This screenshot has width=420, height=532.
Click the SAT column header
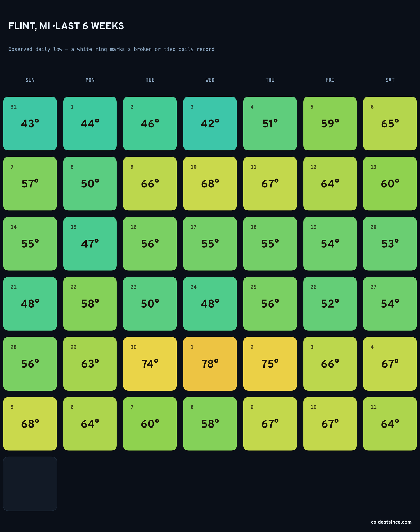point(390,80)
